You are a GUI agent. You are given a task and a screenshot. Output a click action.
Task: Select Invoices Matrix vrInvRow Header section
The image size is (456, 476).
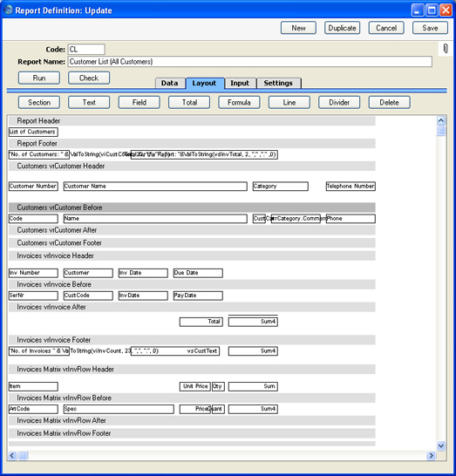point(192,369)
